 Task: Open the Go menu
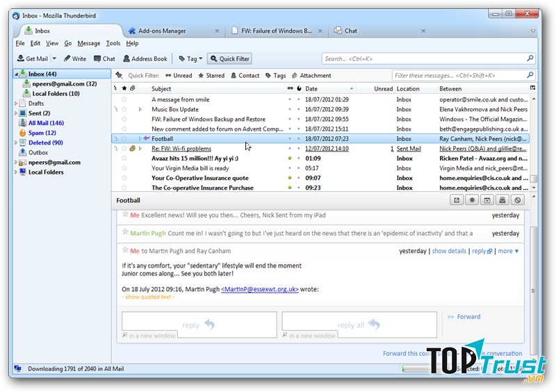tap(67, 43)
